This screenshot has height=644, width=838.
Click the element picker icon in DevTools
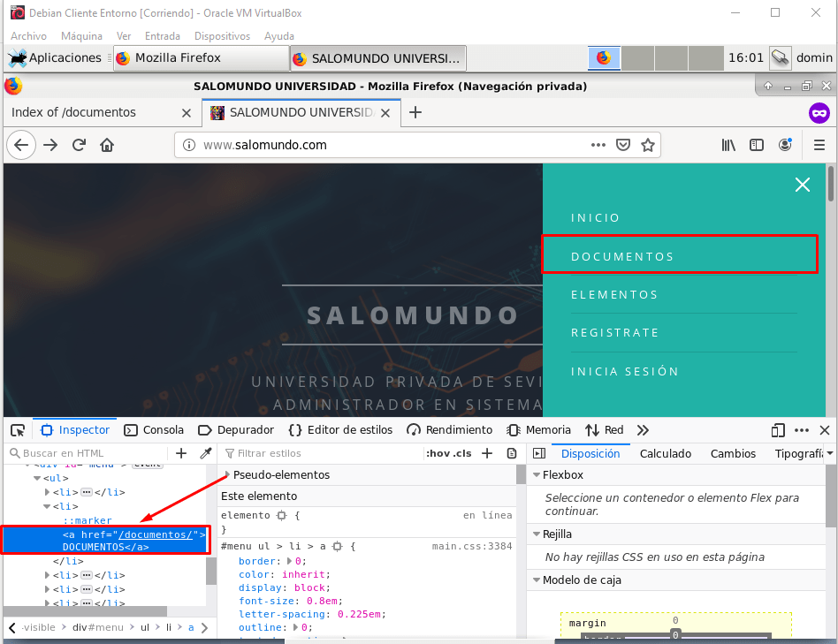(x=18, y=430)
